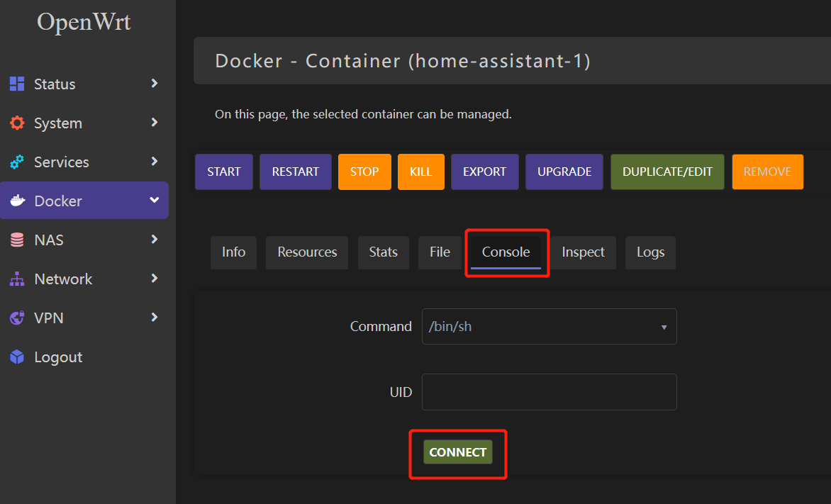
Task: Click the System gear icon
Action: click(17, 123)
